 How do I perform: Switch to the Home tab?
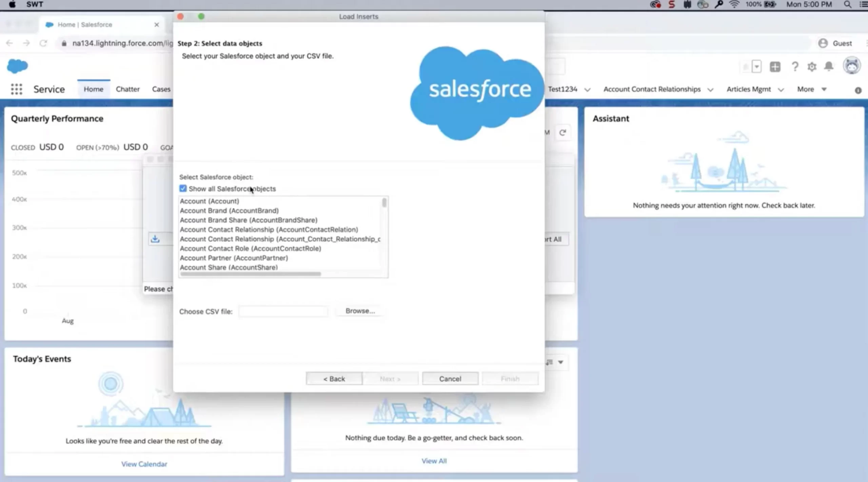(x=94, y=89)
